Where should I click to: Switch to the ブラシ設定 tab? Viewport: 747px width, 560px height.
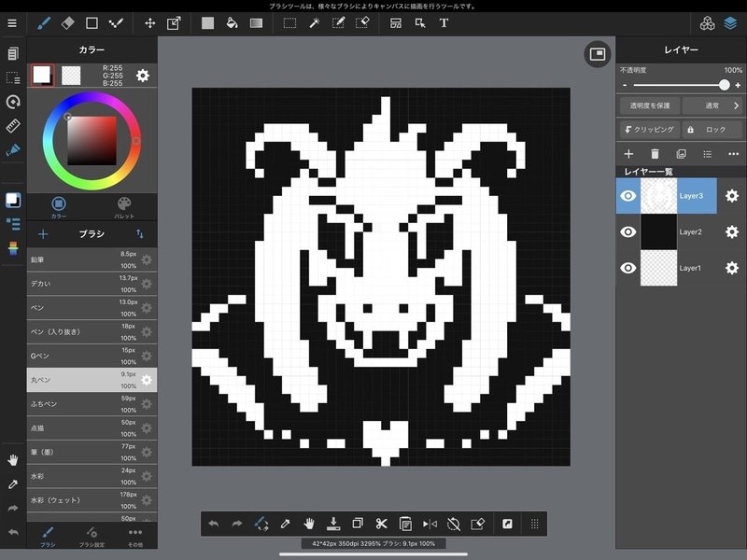(92, 536)
